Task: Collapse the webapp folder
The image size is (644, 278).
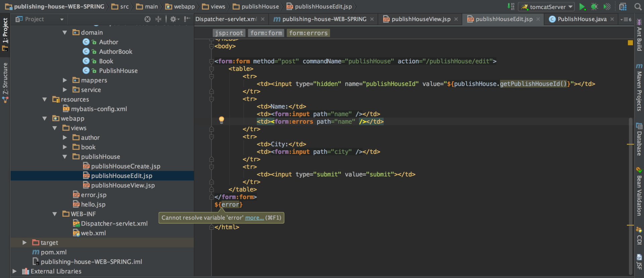Action: [45, 119]
